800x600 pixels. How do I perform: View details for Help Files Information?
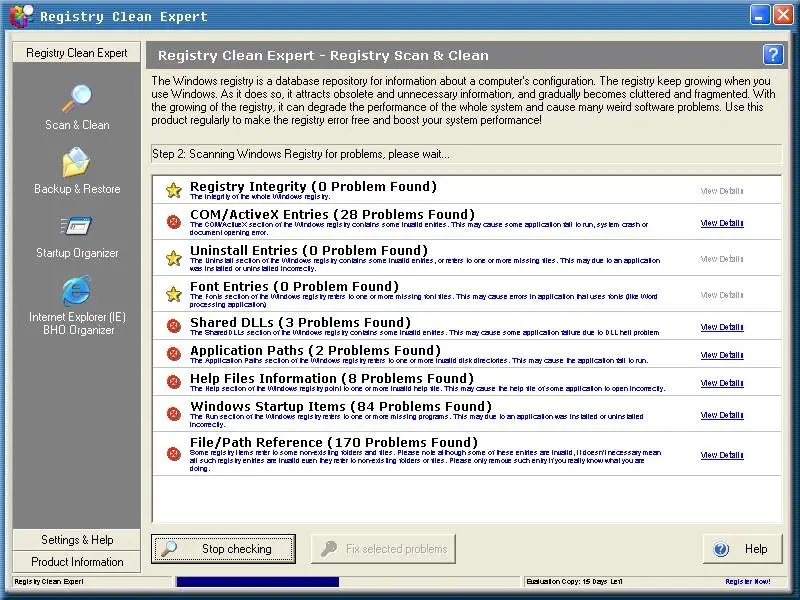722,383
